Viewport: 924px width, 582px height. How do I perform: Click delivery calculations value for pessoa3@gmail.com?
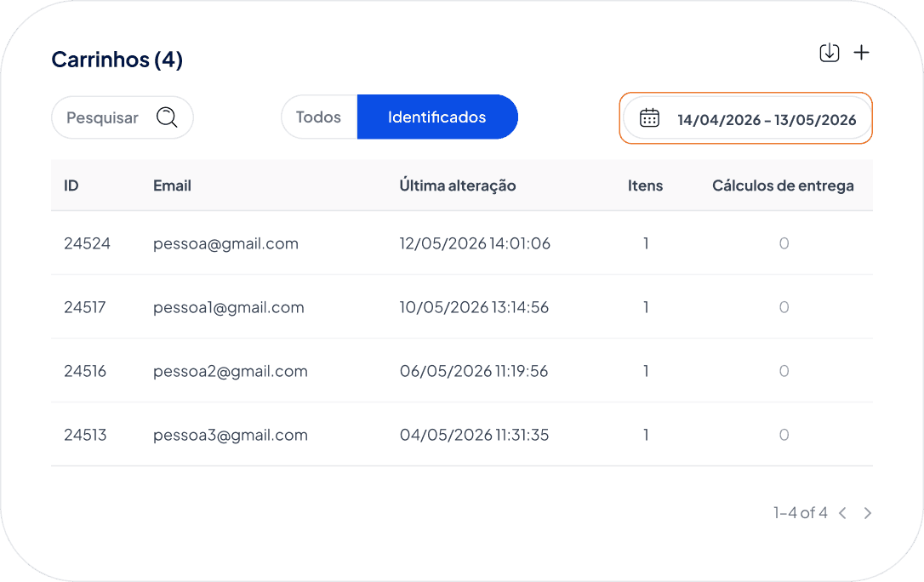(784, 435)
